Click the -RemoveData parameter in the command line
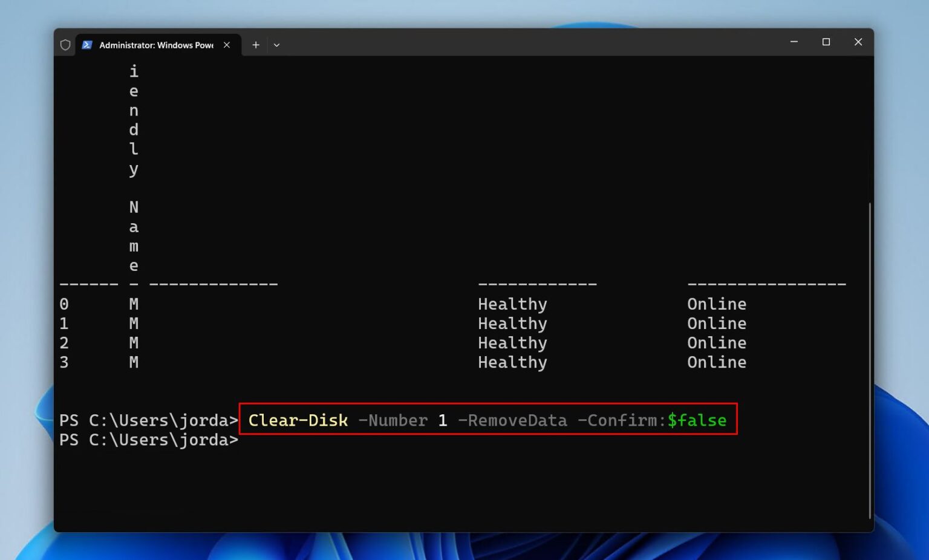This screenshot has height=560, width=929. point(513,420)
